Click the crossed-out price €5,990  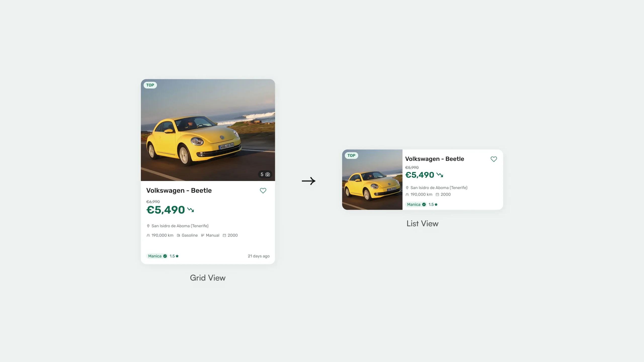point(412,168)
